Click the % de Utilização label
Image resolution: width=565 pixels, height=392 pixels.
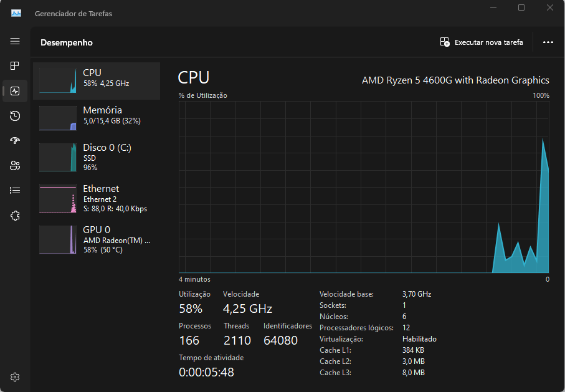203,95
